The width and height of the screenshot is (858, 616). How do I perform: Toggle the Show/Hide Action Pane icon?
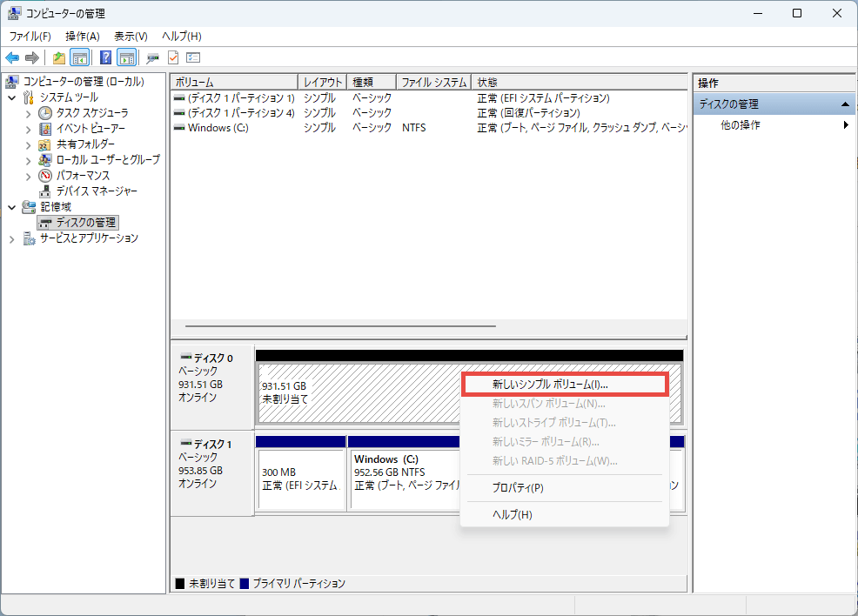click(x=126, y=57)
